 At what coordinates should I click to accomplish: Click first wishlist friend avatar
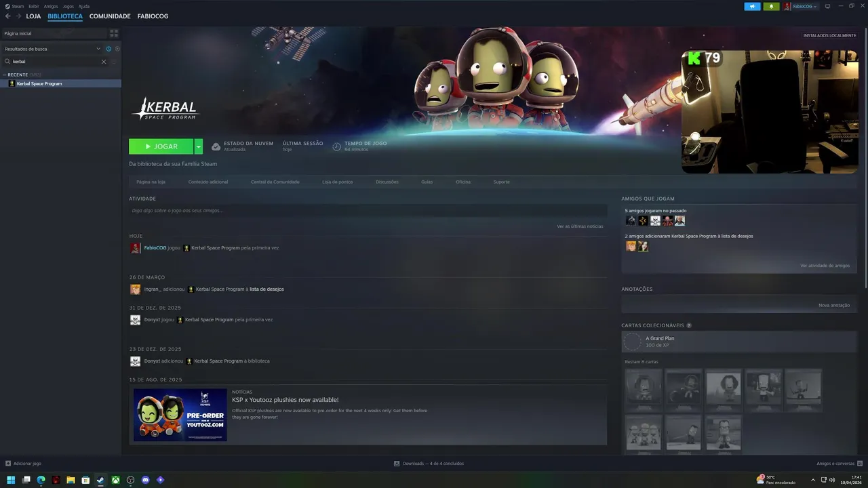click(631, 246)
